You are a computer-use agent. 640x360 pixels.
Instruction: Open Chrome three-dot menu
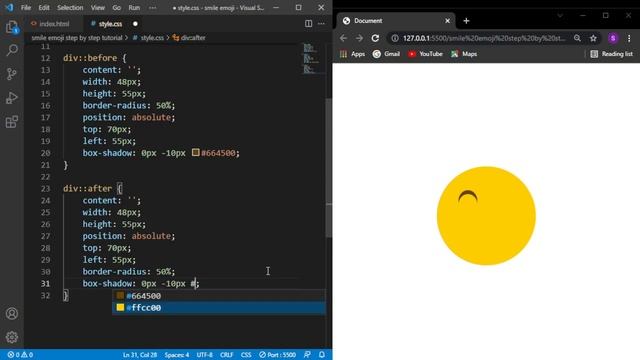point(629,38)
